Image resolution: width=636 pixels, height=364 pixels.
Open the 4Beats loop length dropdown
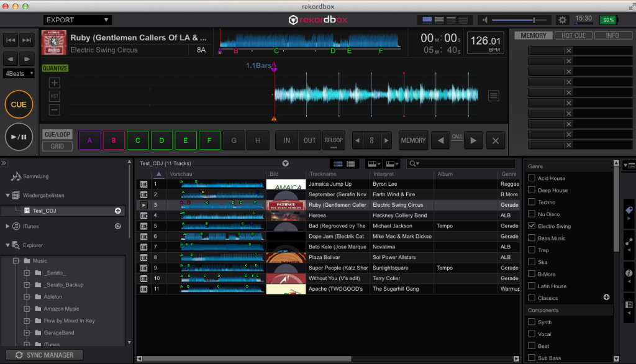click(x=17, y=73)
